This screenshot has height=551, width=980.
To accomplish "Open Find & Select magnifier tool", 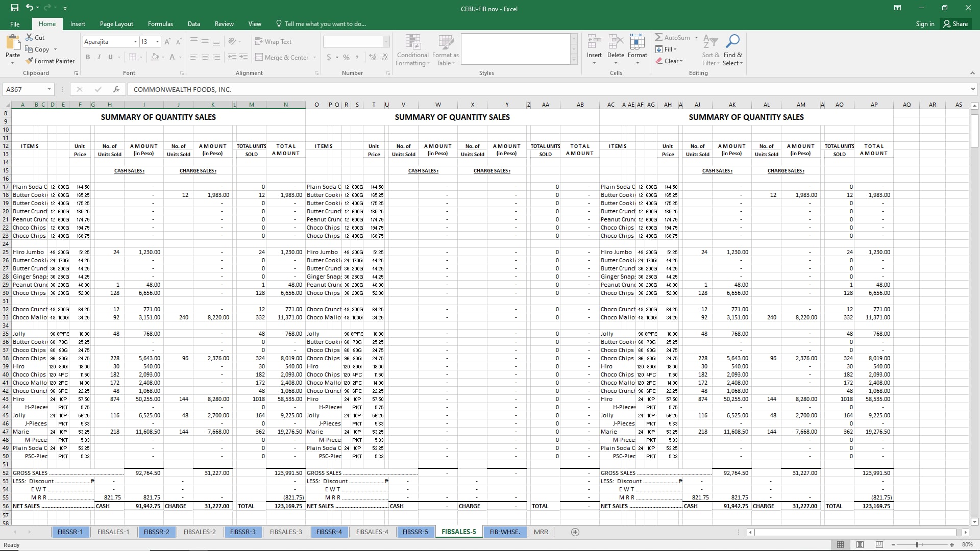I will point(732,41).
